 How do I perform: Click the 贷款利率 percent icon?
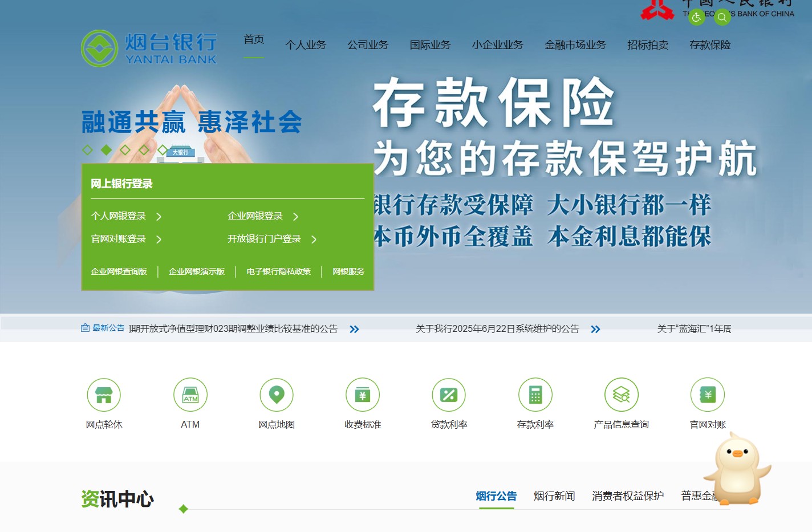449,395
